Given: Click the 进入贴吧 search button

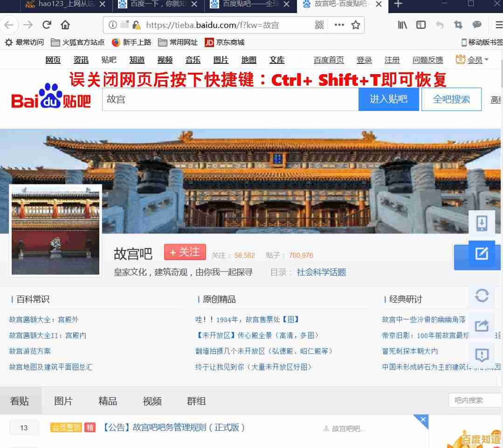Looking at the screenshot, I should 389,99.
